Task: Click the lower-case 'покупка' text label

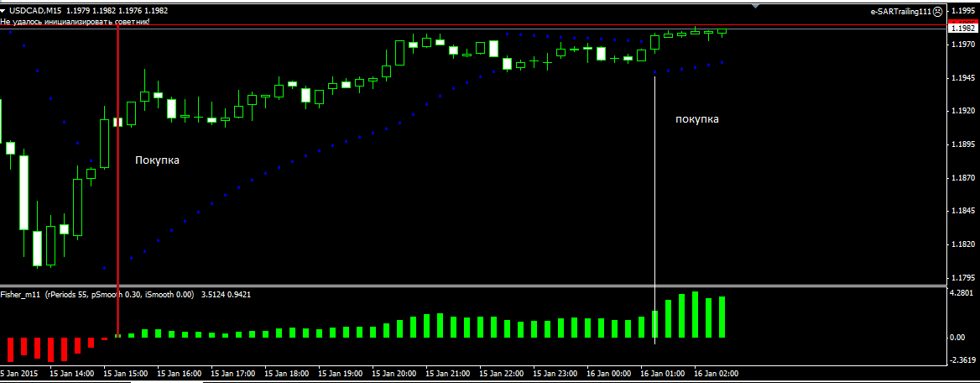Action: click(x=697, y=119)
